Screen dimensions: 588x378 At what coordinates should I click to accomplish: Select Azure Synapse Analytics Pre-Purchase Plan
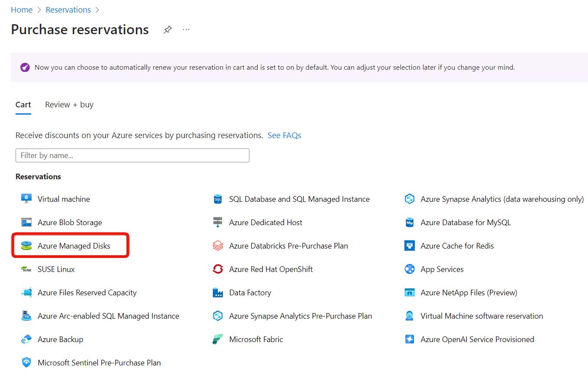(300, 316)
